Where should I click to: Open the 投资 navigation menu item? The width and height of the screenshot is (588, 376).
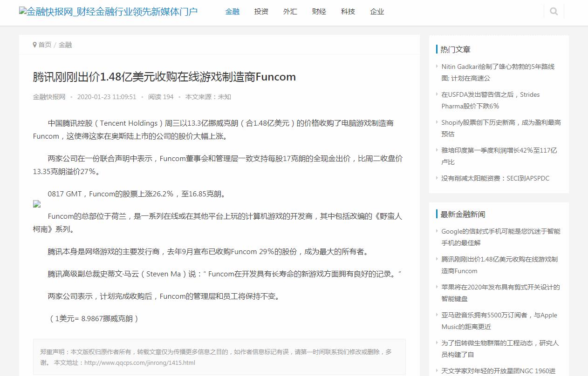(261, 12)
